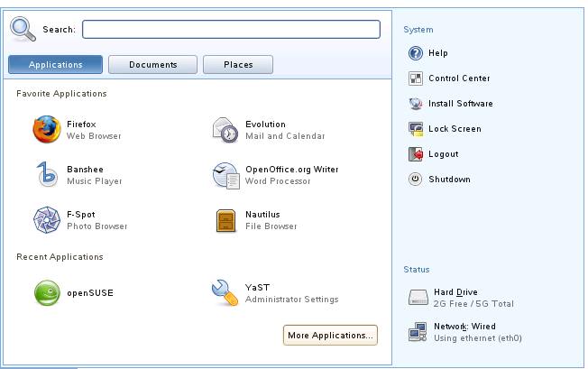Image resolution: width=588 pixels, height=369 pixels.
Task: Click the green openSUSE gecko icon
Action: (47, 293)
